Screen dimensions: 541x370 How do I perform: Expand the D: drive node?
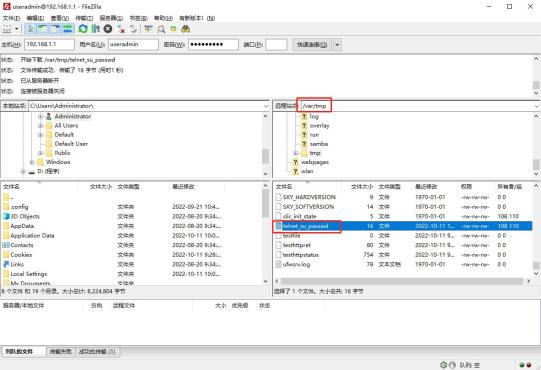[23, 171]
